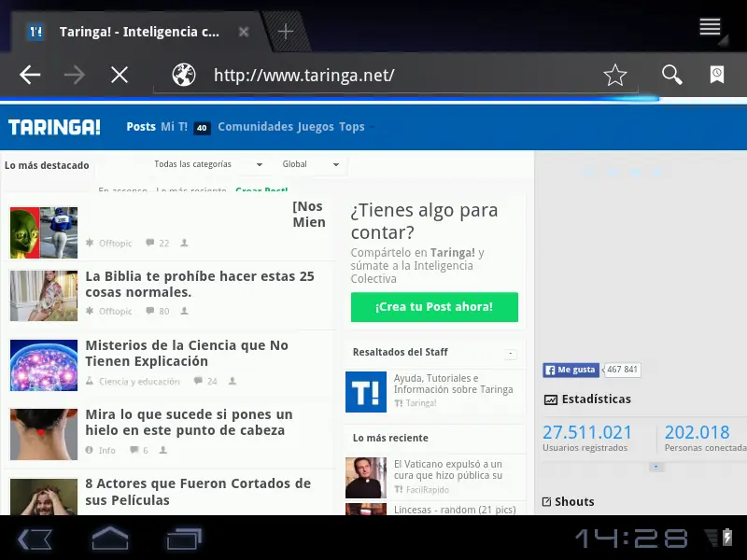Click the Shouts edit icon
The height and width of the screenshot is (560, 747).
point(547,502)
